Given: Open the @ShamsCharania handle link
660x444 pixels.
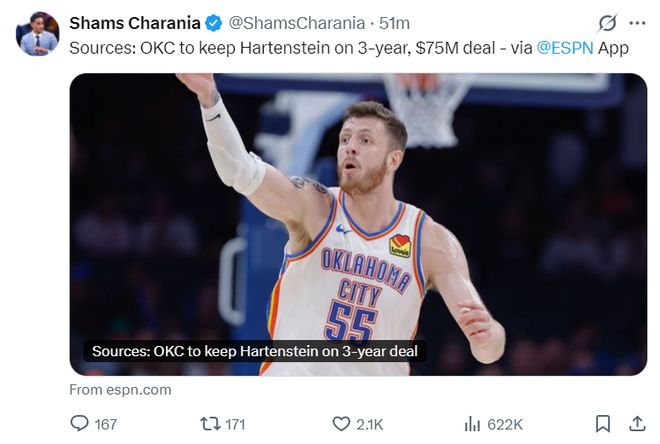Looking at the screenshot, I should tap(297, 23).
